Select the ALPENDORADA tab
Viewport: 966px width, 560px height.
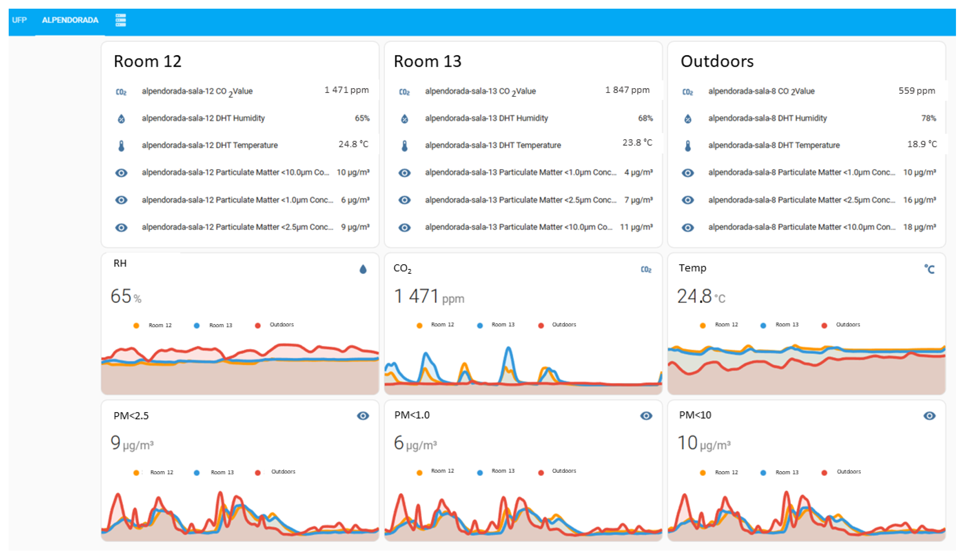point(70,20)
